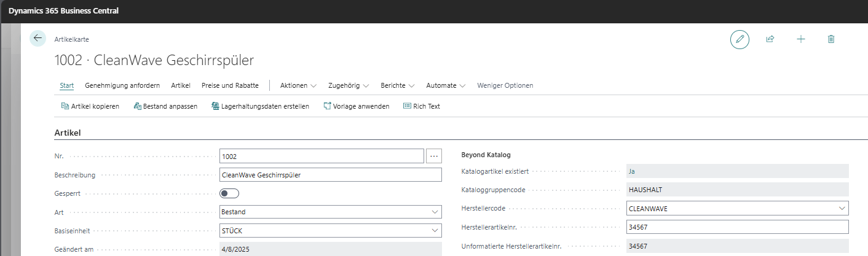
Task: Open the Berichte menu
Action: (398, 85)
